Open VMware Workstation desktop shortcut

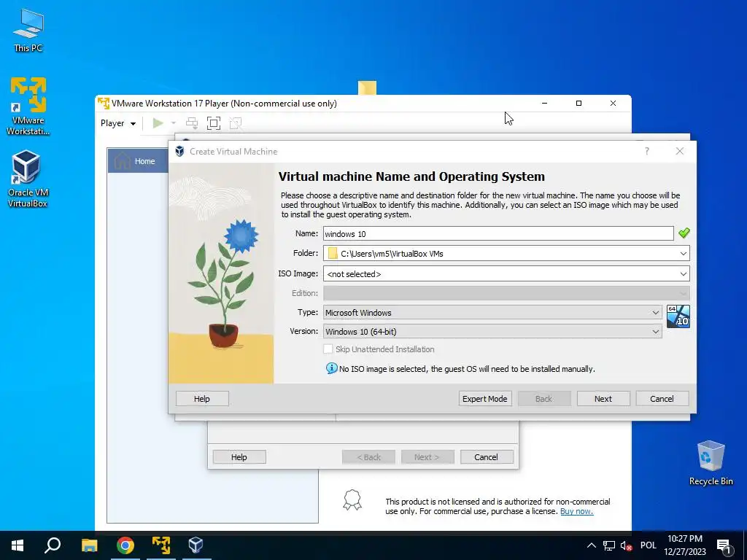point(28,106)
